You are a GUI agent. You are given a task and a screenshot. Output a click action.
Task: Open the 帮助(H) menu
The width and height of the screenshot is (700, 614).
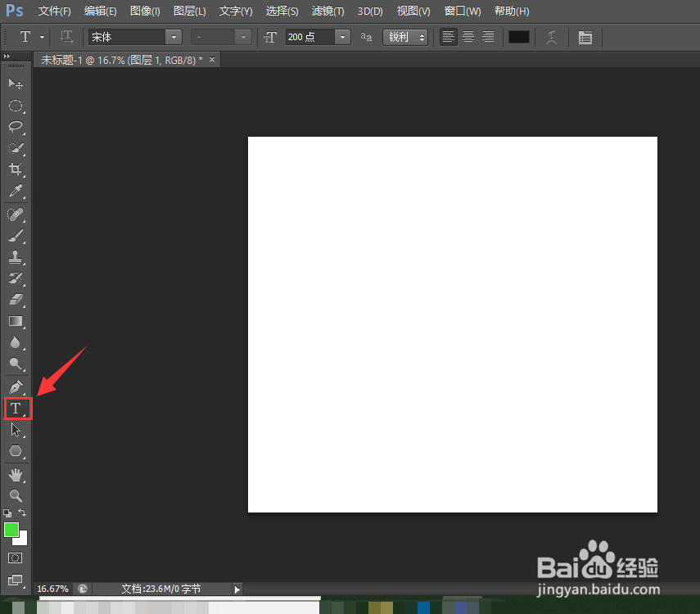click(x=512, y=11)
